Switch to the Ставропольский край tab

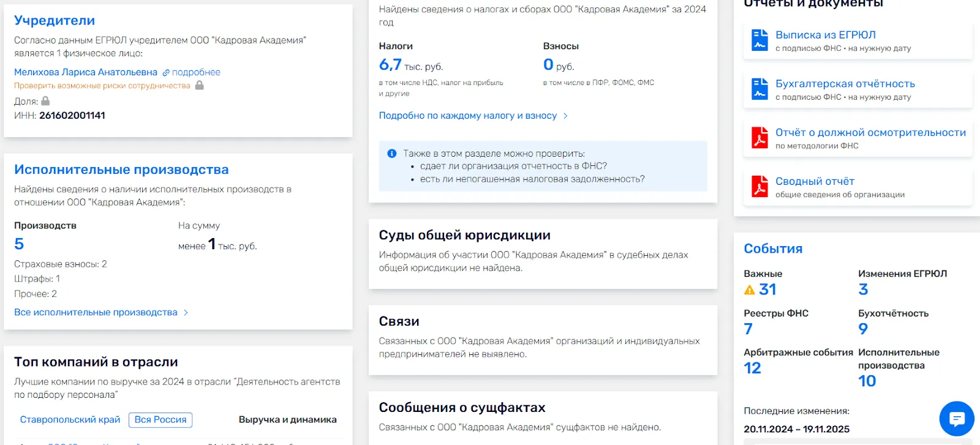tap(70, 420)
